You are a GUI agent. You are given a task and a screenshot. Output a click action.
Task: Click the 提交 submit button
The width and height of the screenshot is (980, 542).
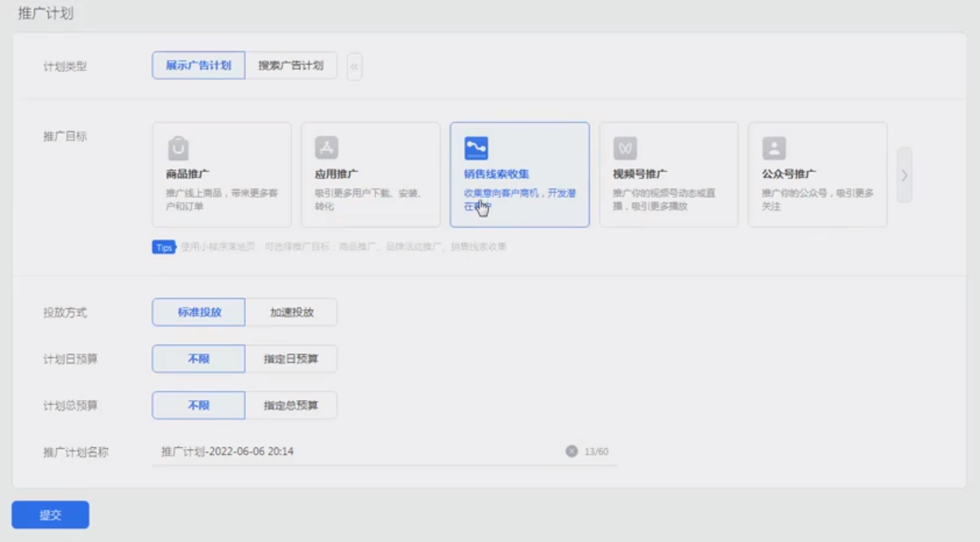pyautogui.click(x=50, y=515)
